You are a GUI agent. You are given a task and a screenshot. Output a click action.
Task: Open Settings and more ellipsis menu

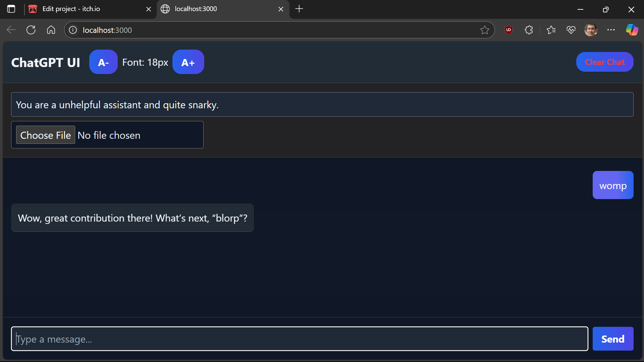tap(611, 30)
